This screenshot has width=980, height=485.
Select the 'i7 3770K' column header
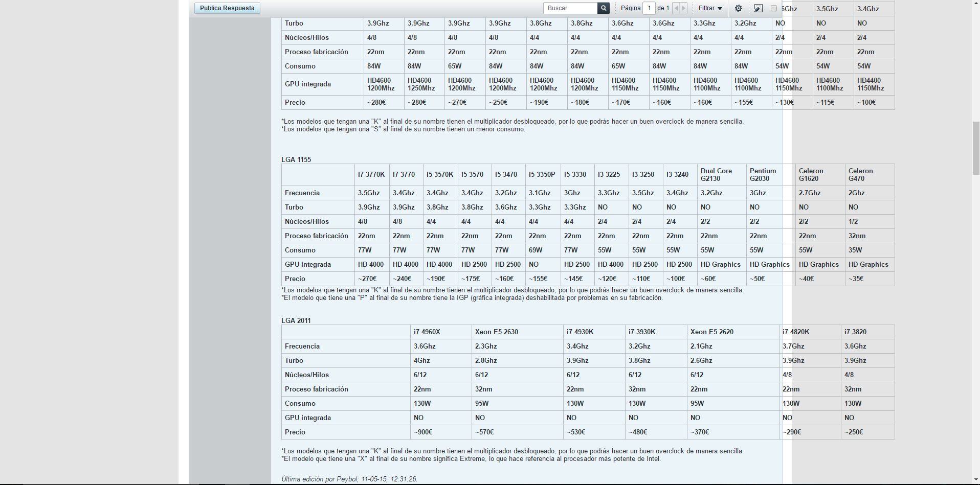click(x=371, y=175)
